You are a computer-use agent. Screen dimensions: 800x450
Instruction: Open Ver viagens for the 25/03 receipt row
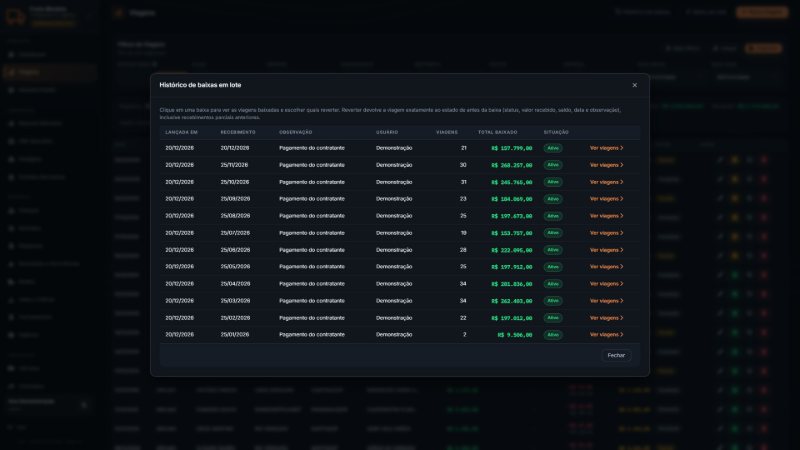tap(607, 301)
